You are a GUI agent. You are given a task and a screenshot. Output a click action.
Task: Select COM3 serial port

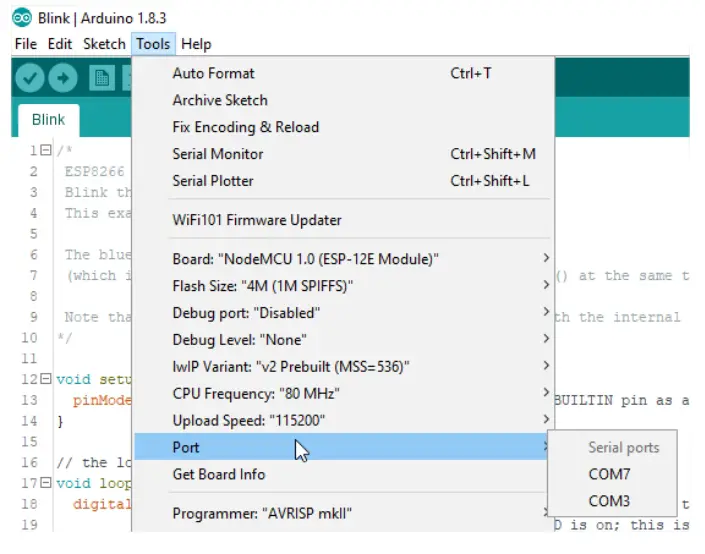click(612, 501)
